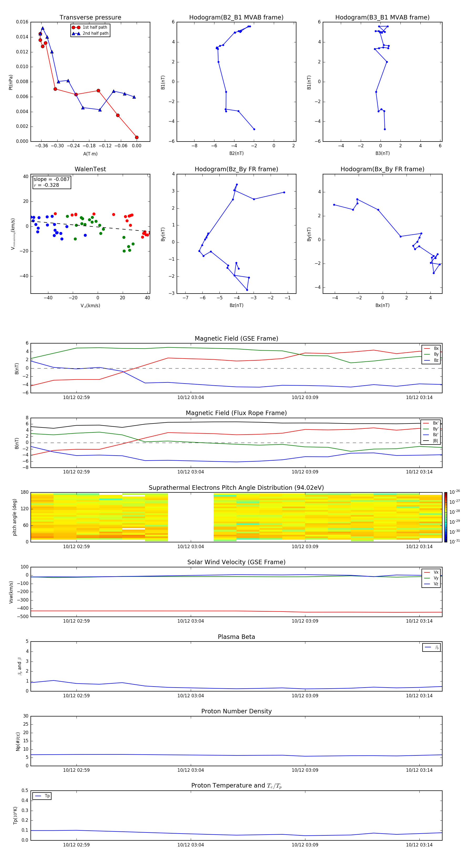
Task: Click the pitch angle colorbar
Action: pyautogui.click(x=445, y=517)
